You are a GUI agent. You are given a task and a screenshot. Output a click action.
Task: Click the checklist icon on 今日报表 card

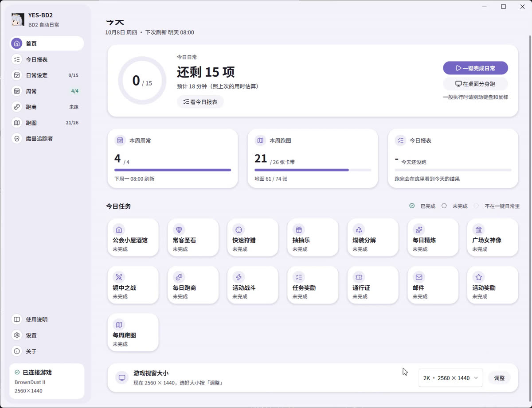[x=400, y=140]
